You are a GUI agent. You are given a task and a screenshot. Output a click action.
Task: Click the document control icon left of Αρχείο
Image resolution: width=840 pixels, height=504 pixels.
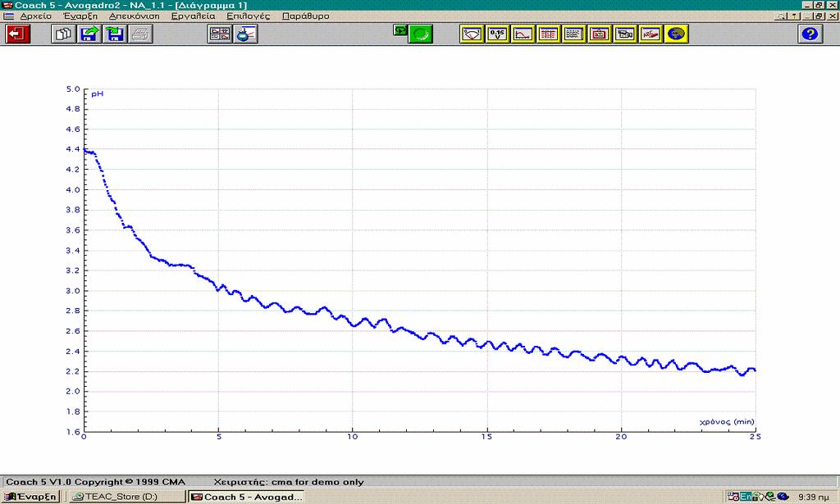coord(8,16)
